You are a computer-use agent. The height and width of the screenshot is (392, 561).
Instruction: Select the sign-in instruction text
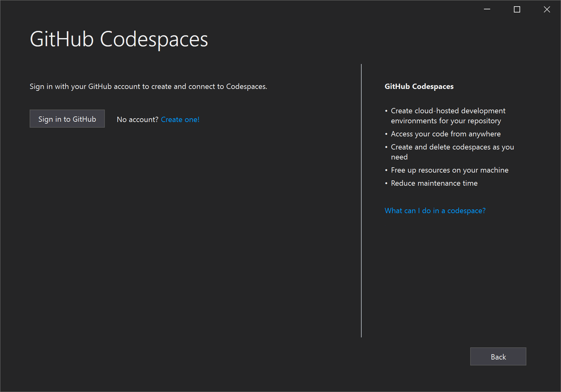(x=148, y=86)
